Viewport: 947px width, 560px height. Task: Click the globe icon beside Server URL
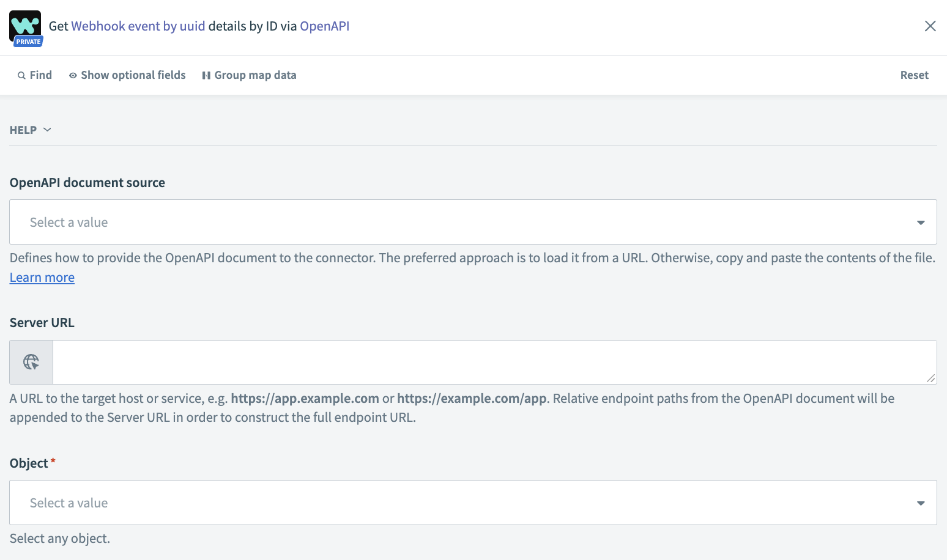coord(31,362)
